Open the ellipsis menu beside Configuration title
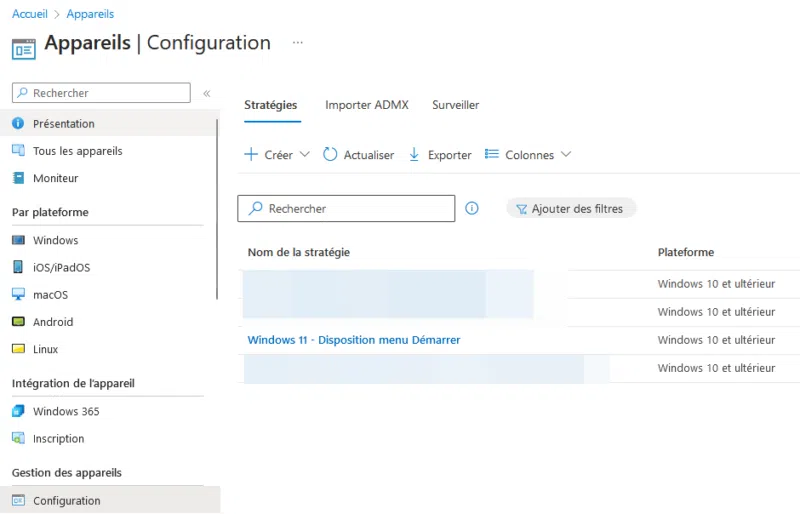Image resolution: width=800 pixels, height=514 pixels. [297, 43]
